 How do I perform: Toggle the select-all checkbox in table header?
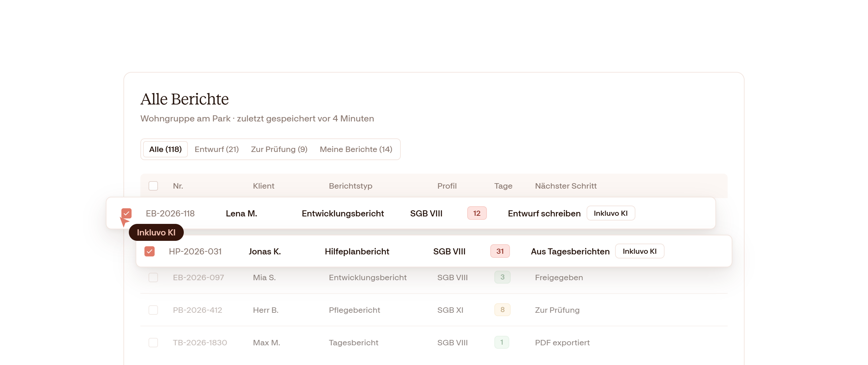[153, 186]
